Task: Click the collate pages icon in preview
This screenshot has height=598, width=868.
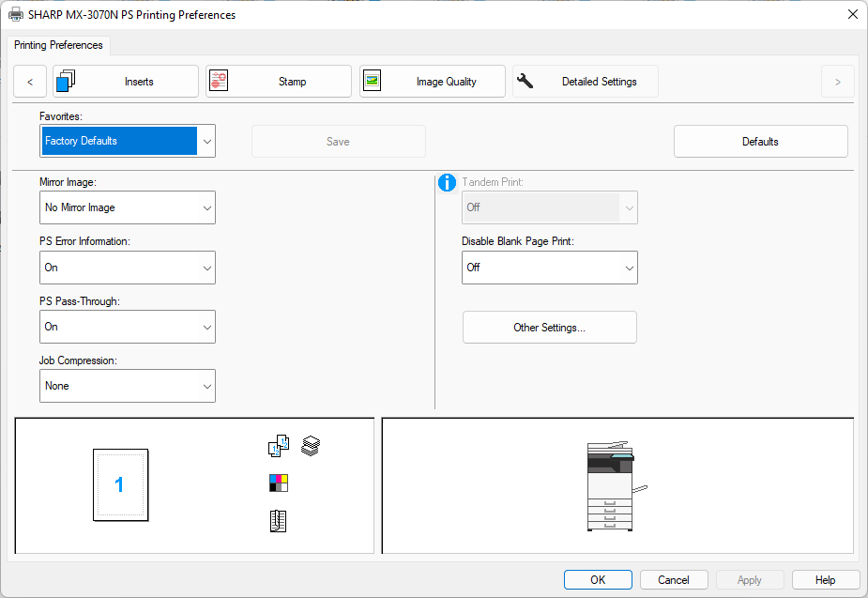Action: pos(279,446)
